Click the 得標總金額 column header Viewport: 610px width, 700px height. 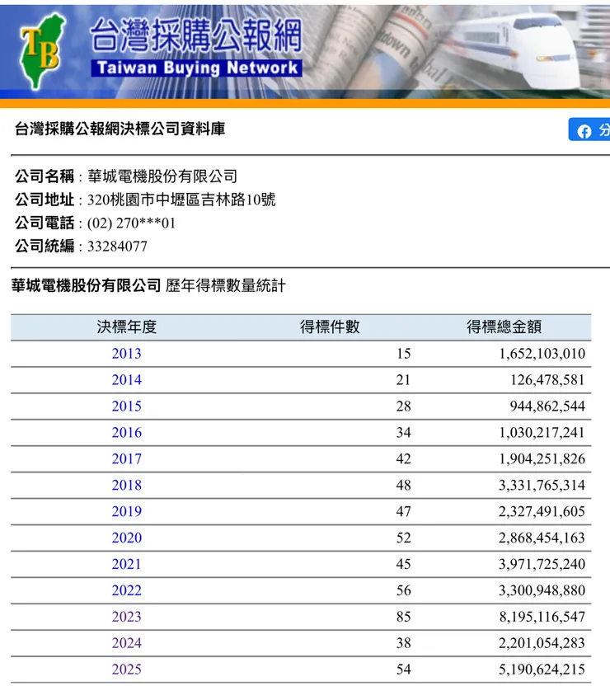pyautogui.click(x=504, y=327)
